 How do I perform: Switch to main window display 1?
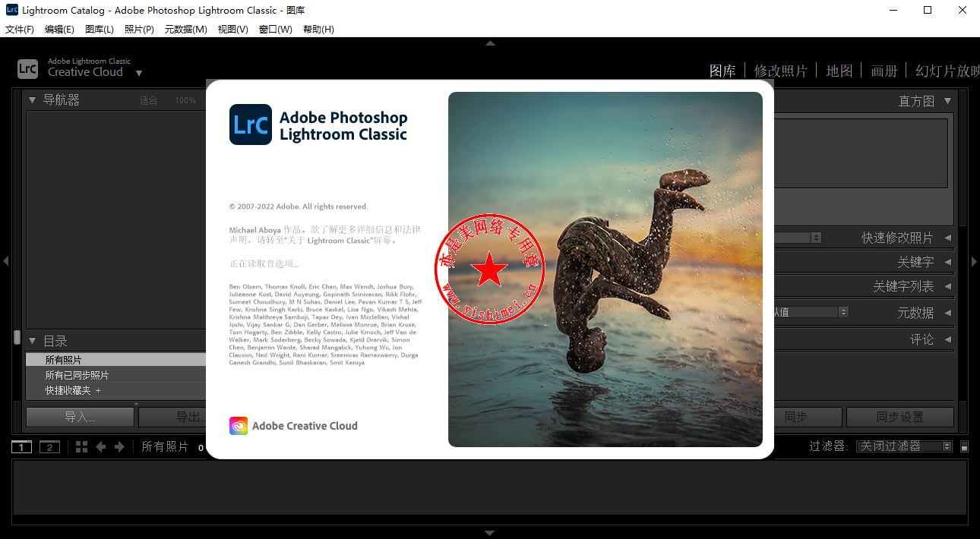pyautogui.click(x=21, y=447)
